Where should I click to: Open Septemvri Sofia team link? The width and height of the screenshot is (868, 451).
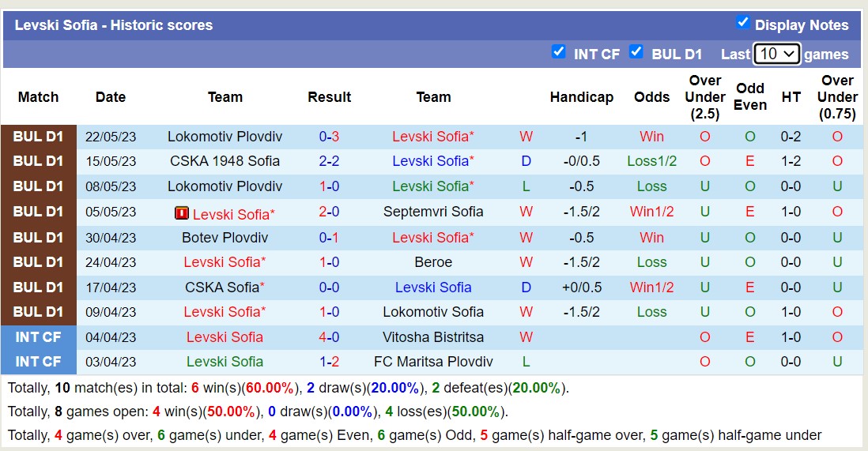point(433,212)
